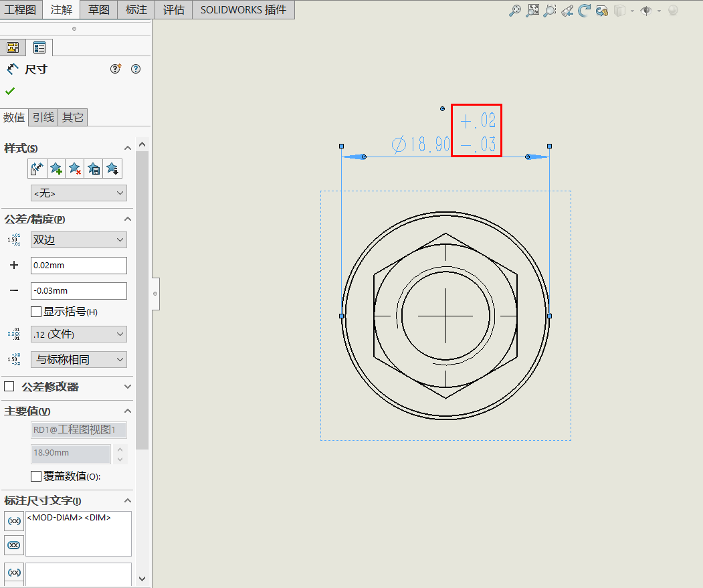Open the .12 (文件) precision dropdown

click(x=78, y=334)
